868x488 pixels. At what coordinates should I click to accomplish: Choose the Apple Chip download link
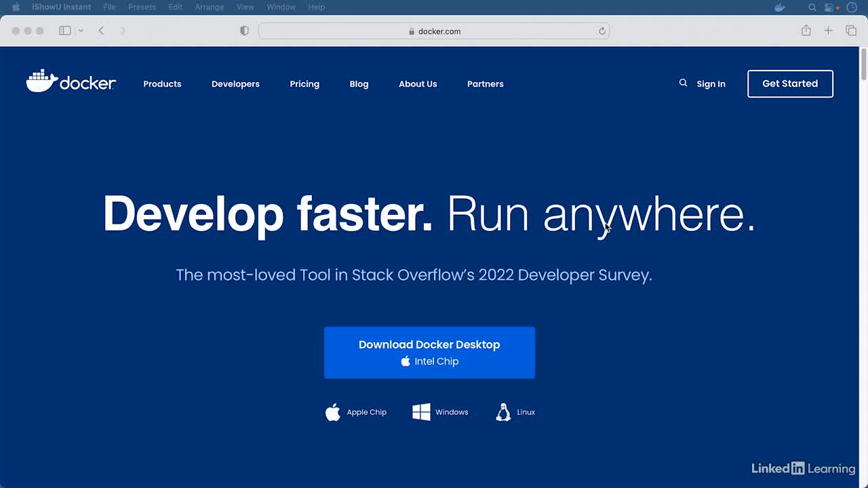pyautogui.click(x=356, y=412)
